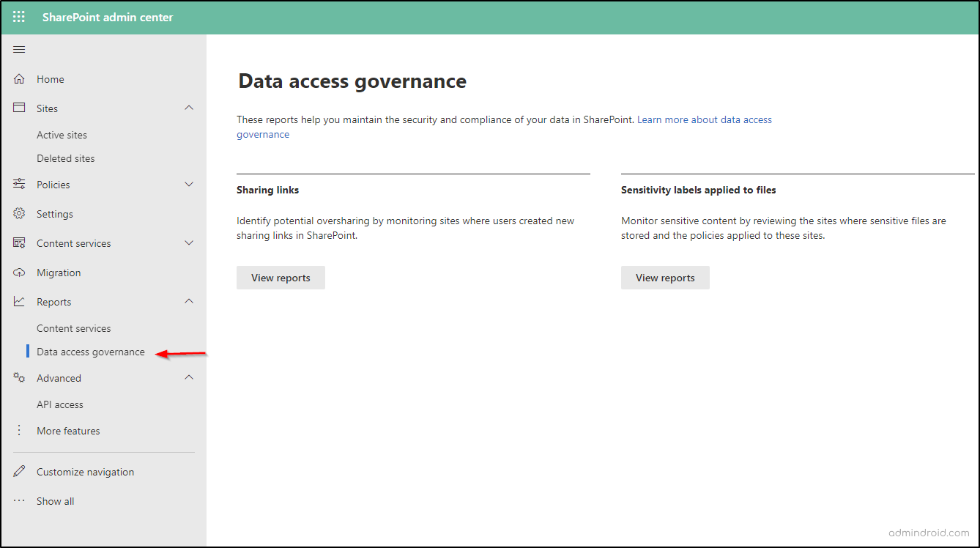Click Customize navigation label
980x548 pixels.
[85, 472]
